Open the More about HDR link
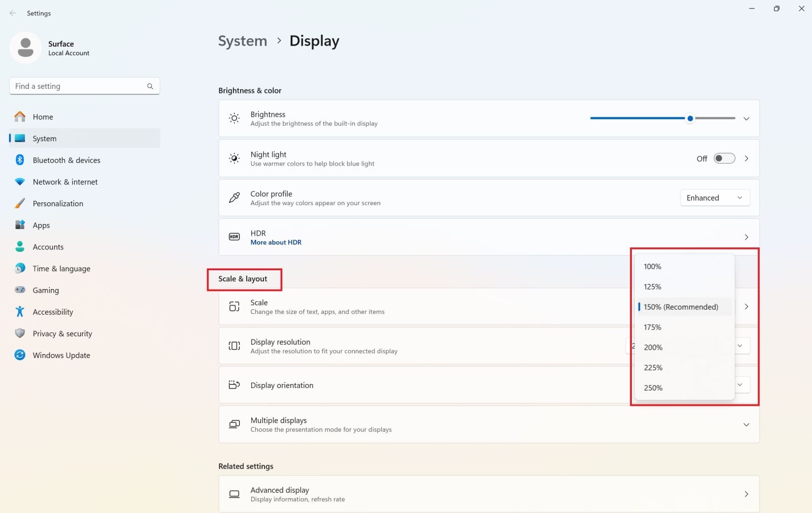The width and height of the screenshot is (812, 513). click(276, 242)
